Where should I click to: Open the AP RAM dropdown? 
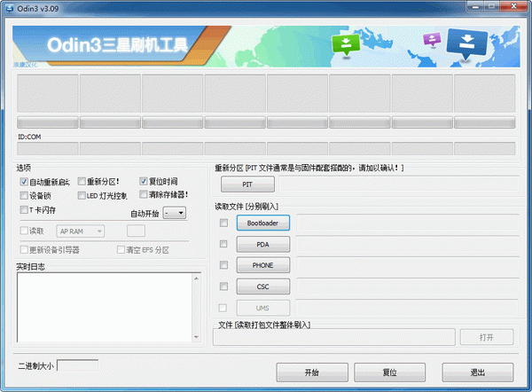point(80,231)
